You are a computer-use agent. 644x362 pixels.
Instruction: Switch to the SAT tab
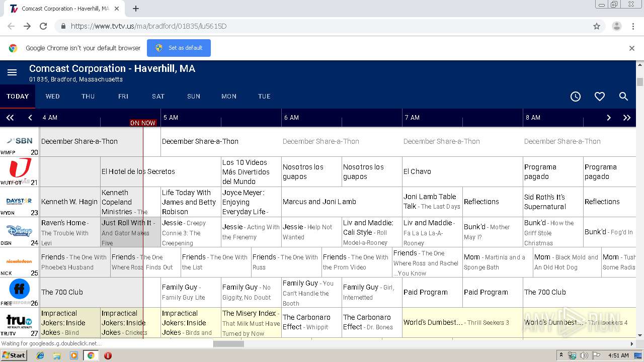tap(158, 97)
